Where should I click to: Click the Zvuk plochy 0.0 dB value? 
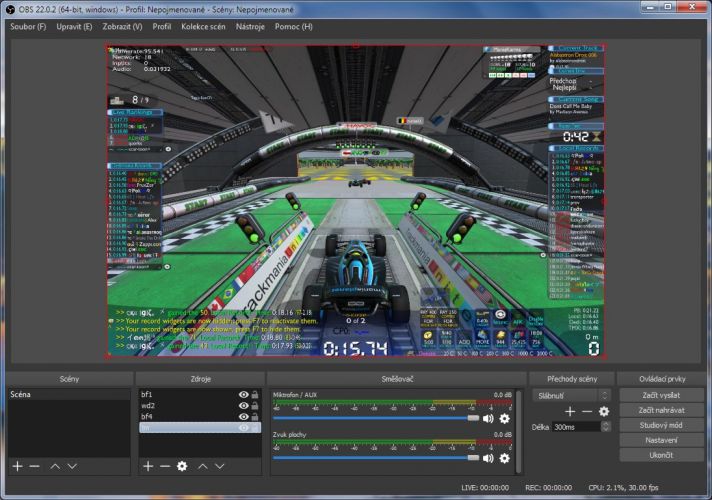502,435
